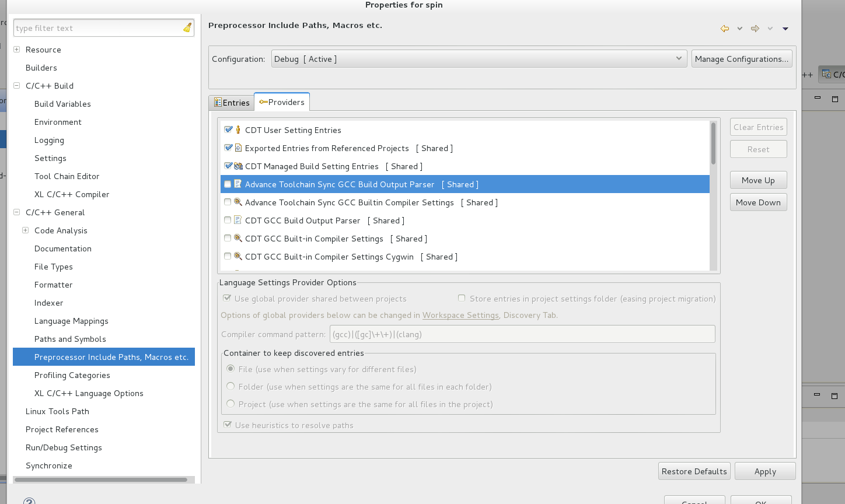Uncheck CDT Managed Build Setting Entries
This screenshot has height=504, width=845.
(x=228, y=166)
